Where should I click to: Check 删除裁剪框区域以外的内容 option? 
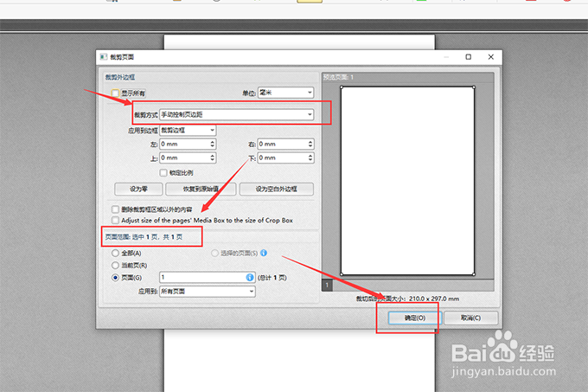116,209
